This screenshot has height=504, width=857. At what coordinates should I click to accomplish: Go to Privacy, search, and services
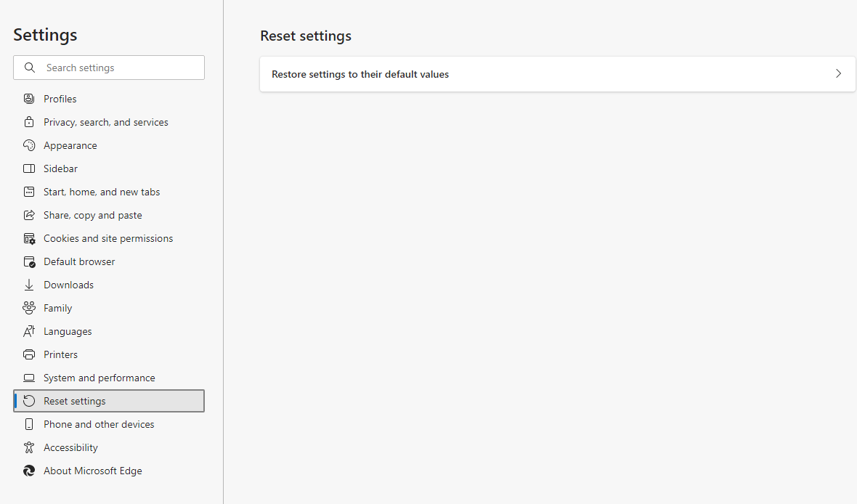109,122
